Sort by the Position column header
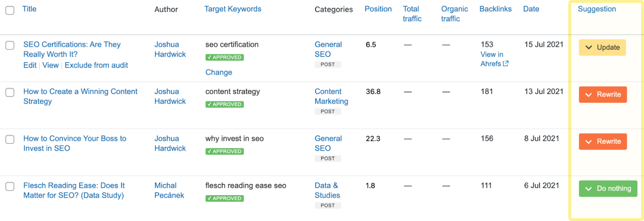The width and height of the screenshot is (644, 221). (378, 9)
